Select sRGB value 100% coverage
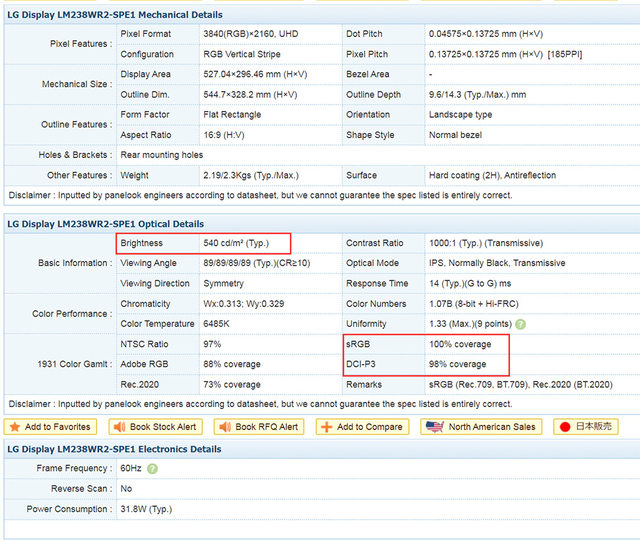Viewport: 640px width, 542px height. [460, 344]
